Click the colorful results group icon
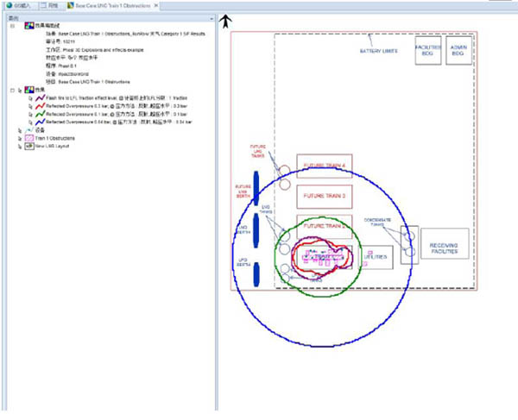Image resolution: width=518 pixels, height=420 pixels. (x=29, y=89)
